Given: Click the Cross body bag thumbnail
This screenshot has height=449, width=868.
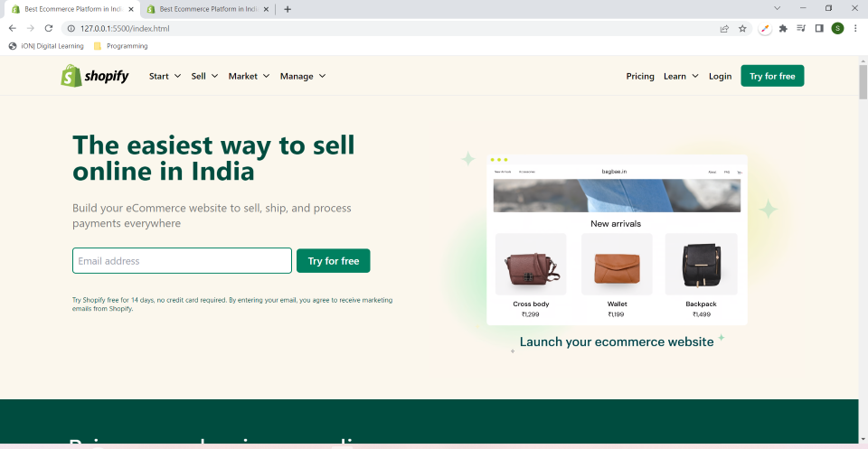Looking at the screenshot, I should [x=531, y=264].
